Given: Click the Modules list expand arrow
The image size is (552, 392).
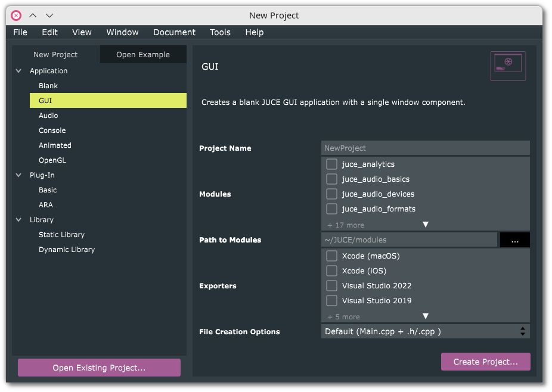Looking at the screenshot, I should [426, 225].
